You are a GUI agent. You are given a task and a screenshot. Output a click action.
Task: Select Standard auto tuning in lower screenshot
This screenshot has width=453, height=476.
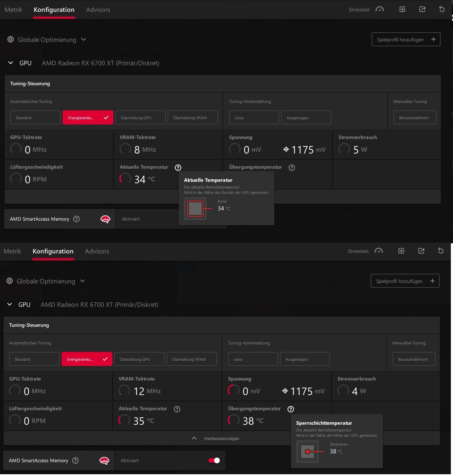pyautogui.click(x=34, y=359)
